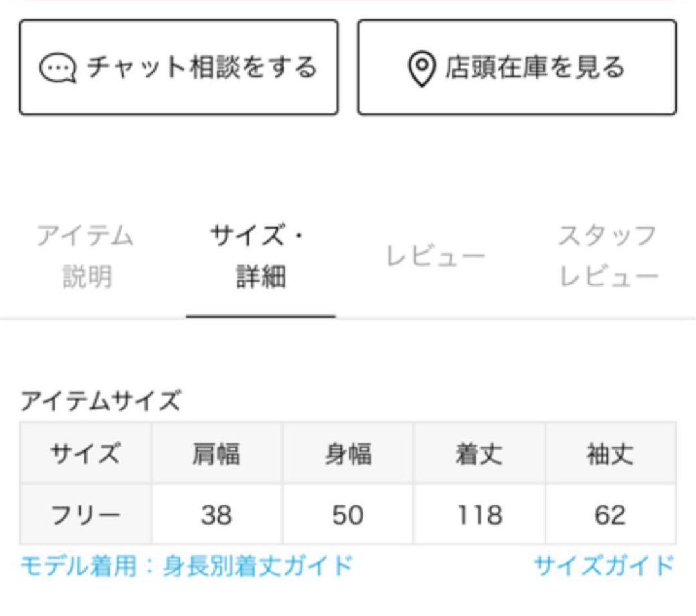Click the 肩幅 column header
The width and height of the screenshot is (696, 616).
(217, 454)
